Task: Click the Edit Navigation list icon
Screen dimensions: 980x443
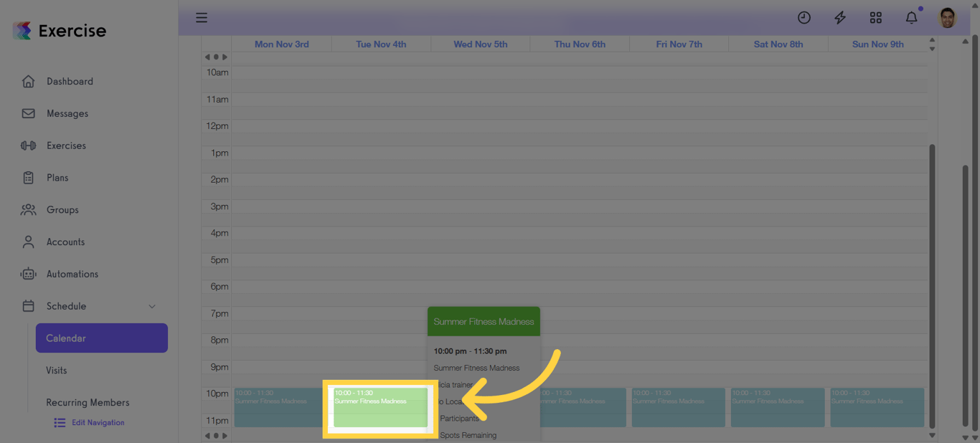Action: (x=60, y=423)
